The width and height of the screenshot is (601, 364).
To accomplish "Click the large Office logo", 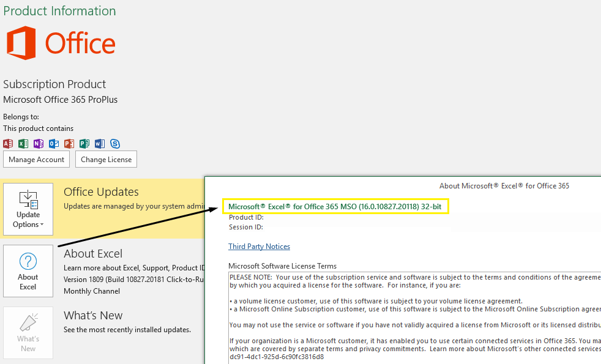I will (x=61, y=43).
